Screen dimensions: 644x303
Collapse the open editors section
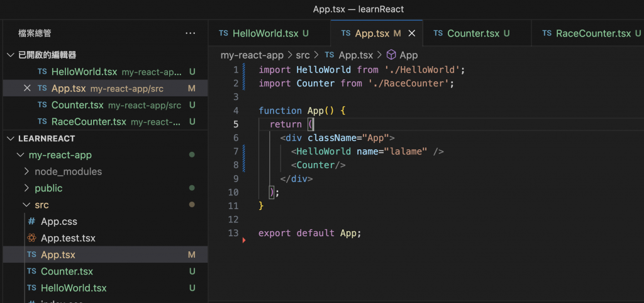coord(11,55)
